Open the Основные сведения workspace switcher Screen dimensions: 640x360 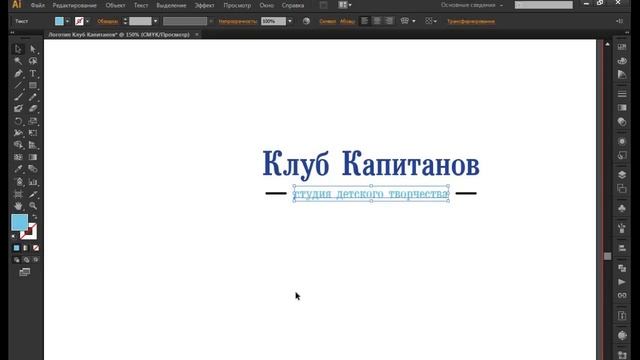point(471,5)
